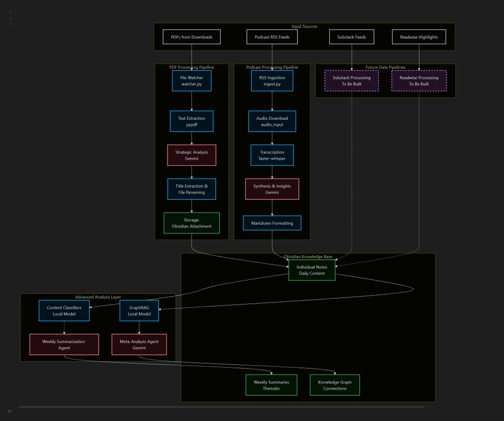Click the Podcast Processing Pipeline label
The height and width of the screenshot is (421, 504).
272,67
